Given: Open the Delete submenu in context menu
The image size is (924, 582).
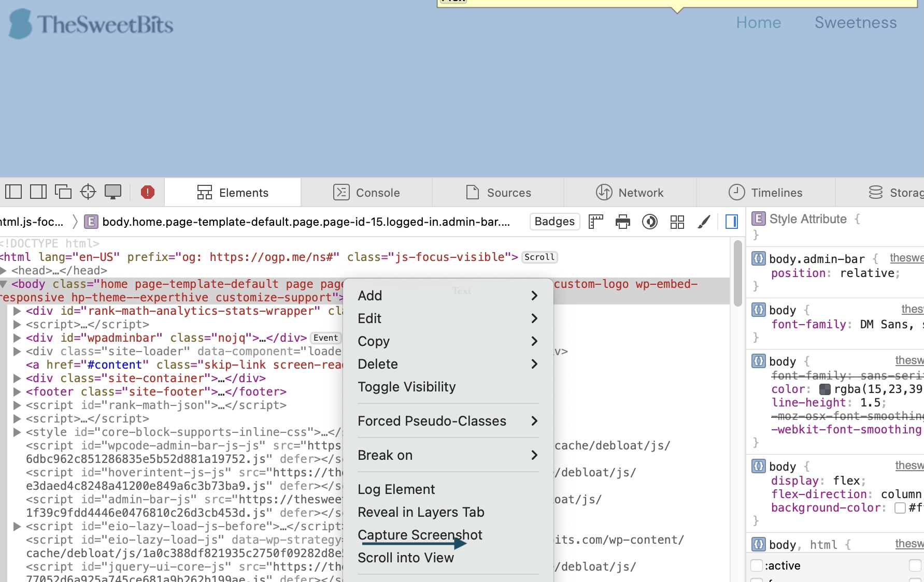Looking at the screenshot, I should pos(448,364).
